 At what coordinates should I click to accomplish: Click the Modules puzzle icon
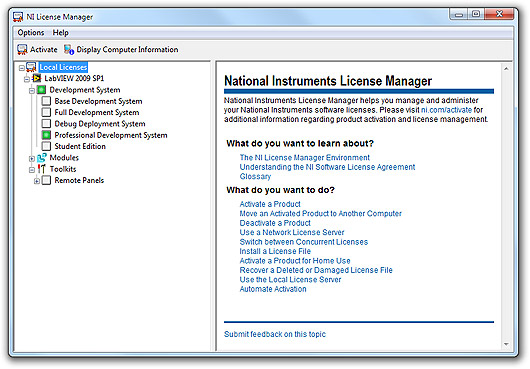pos(42,158)
